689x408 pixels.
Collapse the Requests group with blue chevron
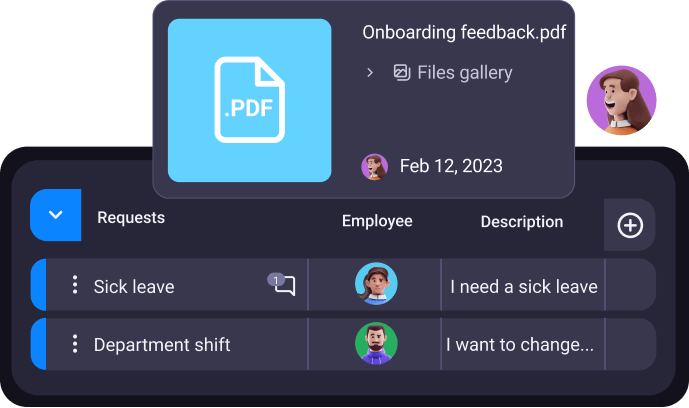55,215
